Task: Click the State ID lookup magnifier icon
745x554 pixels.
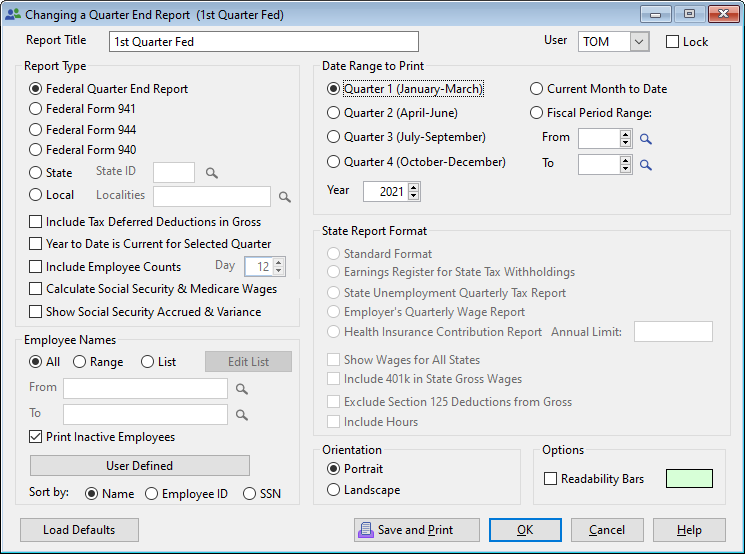Action: pos(211,173)
